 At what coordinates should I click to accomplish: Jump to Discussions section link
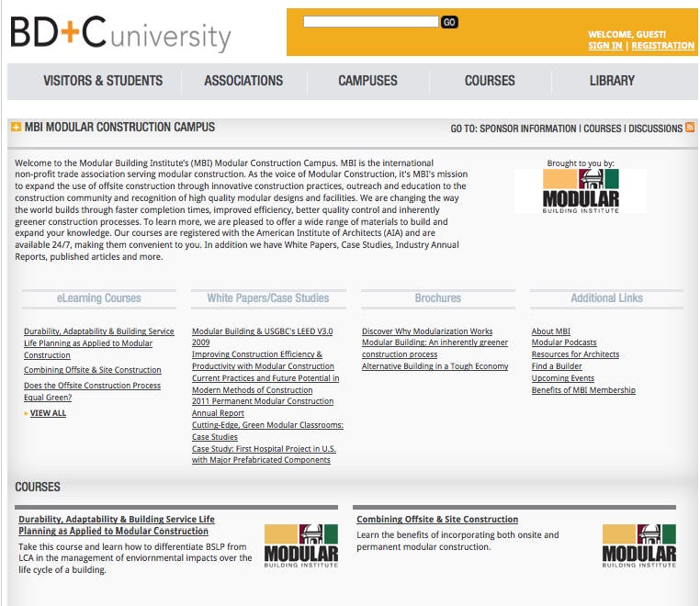(x=654, y=129)
